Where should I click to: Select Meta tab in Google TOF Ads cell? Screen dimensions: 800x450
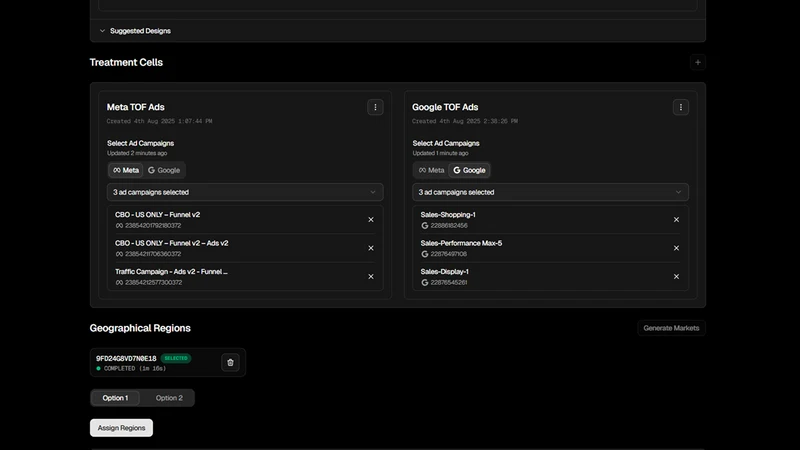[x=431, y=170]
